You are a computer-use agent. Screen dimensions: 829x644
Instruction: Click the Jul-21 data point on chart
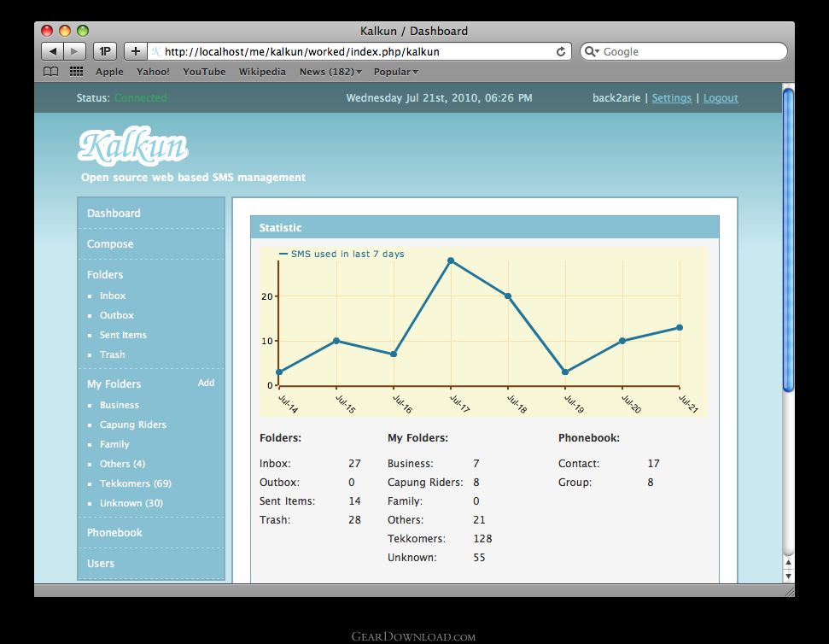point(680,327)
